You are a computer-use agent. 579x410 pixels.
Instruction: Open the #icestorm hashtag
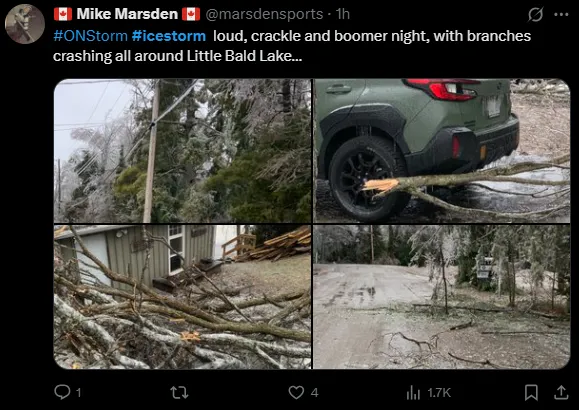coord(169,36)
